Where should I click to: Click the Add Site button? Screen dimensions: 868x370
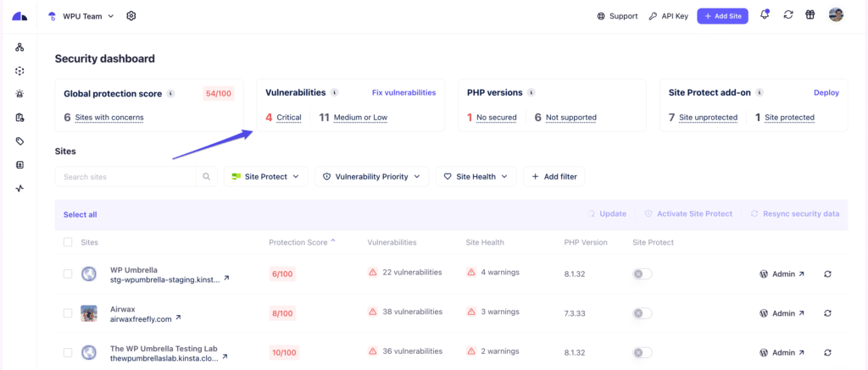[x=722, y=16]
